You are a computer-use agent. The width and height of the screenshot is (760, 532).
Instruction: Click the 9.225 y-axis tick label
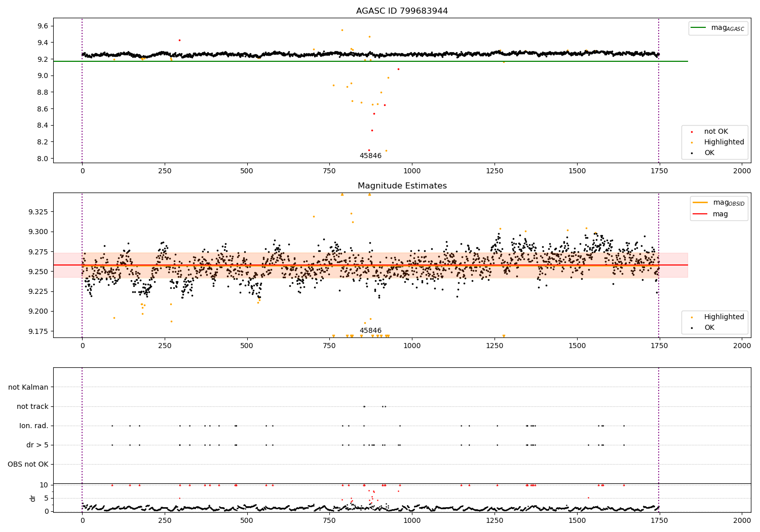39,291
